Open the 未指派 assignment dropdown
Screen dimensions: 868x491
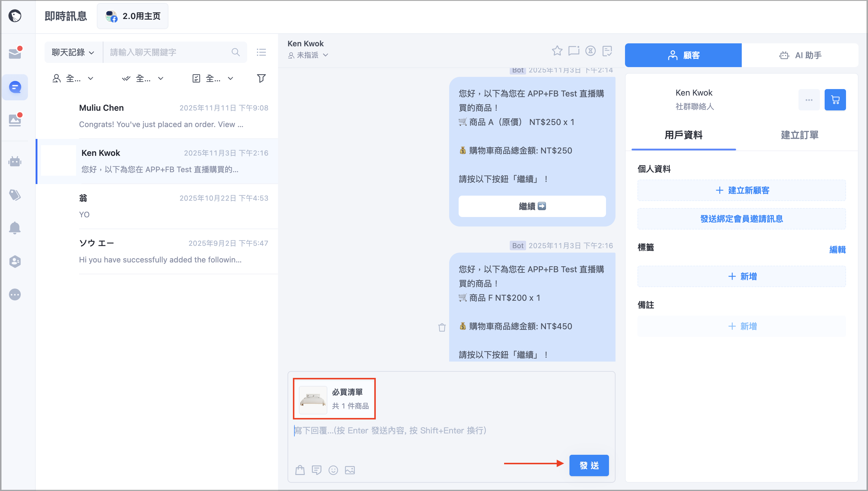[x=308, y=55]
